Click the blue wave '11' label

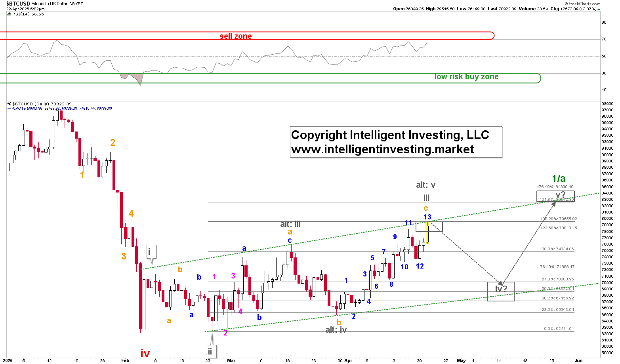pyautogui.click(x=408, y=223)
